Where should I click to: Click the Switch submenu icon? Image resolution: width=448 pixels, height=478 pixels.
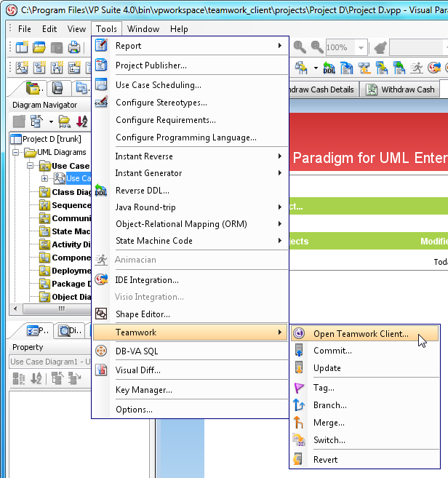(299, 439)
